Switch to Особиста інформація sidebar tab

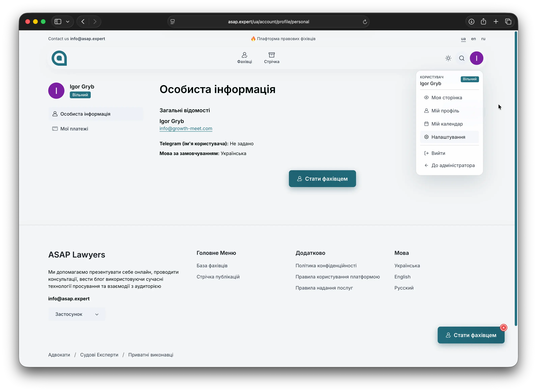[85, 114]
